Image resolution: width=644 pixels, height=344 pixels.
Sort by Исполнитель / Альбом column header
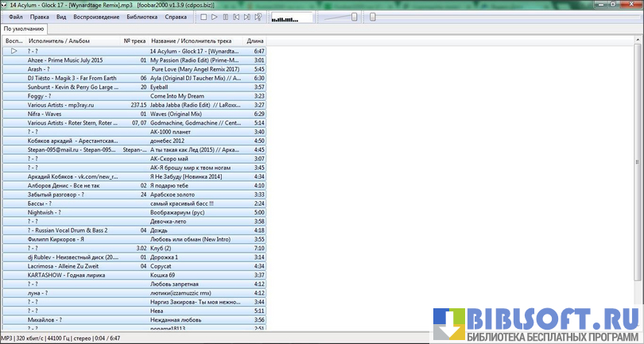[x=59, y=41]
